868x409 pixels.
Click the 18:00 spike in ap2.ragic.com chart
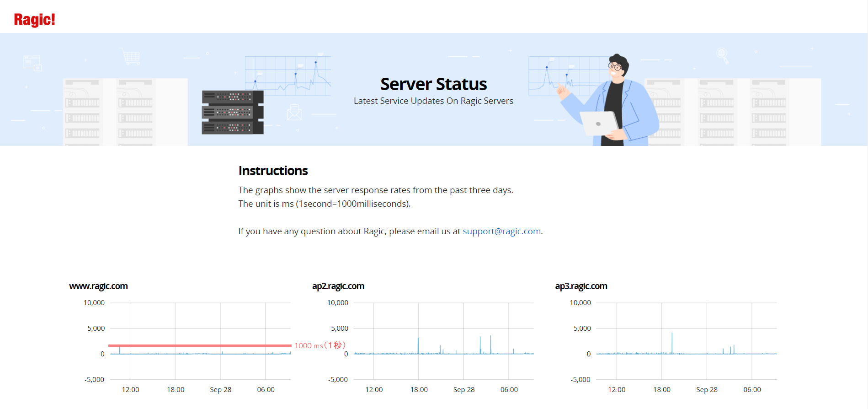coord(418,345)
